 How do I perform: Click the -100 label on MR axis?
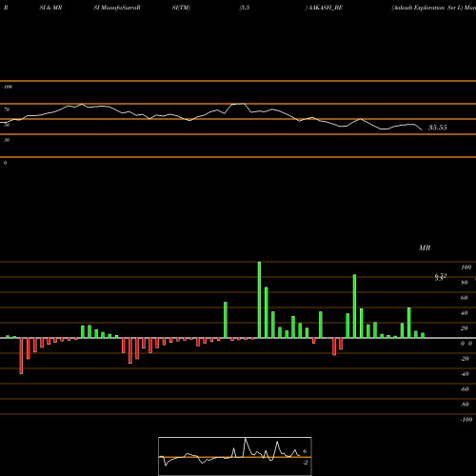(x=466, y=420)
